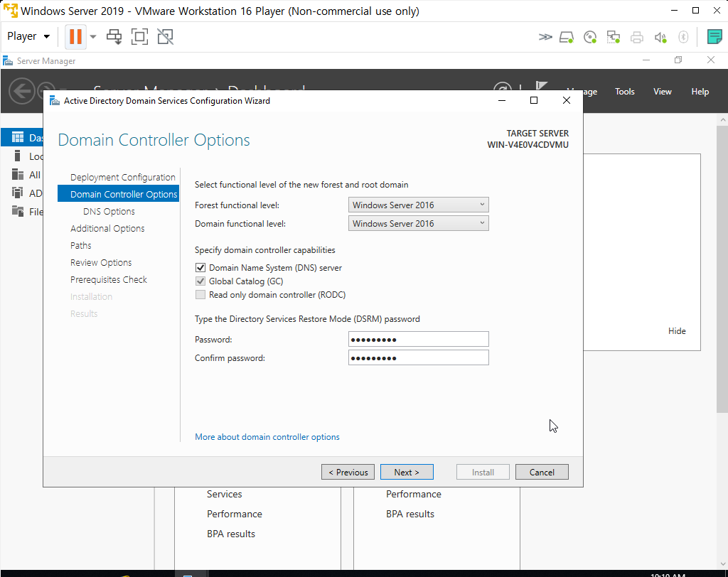Click Performance in left server tile
Image resolution: width=728 pixels, height=577 pixels.
point(235,514)
